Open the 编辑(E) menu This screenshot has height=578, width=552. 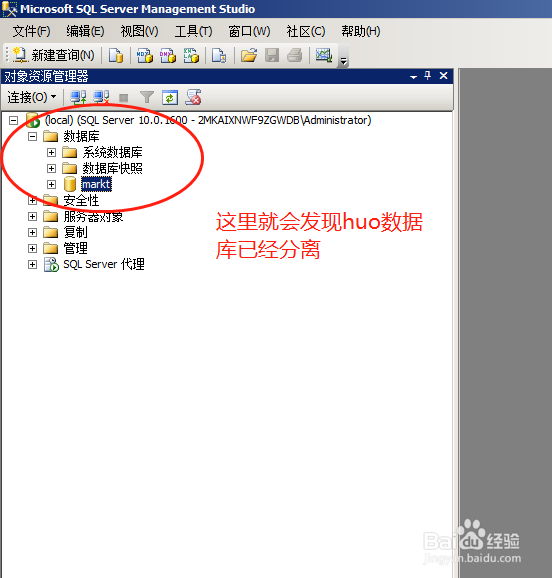(85, 31)
